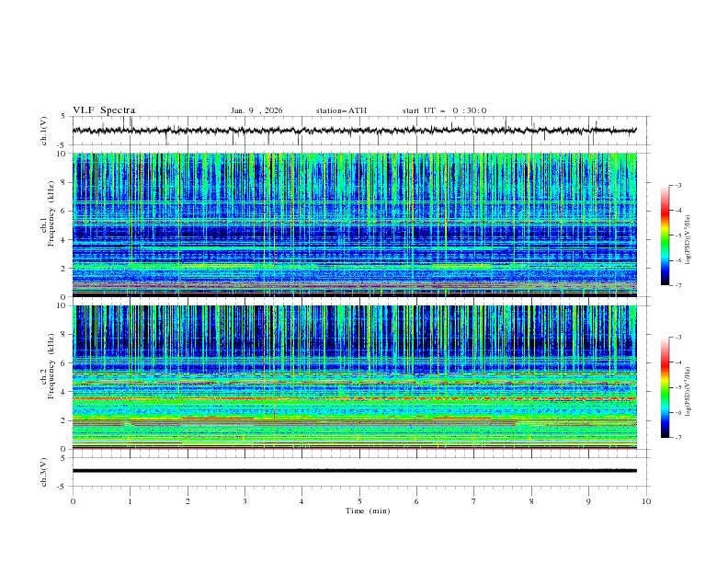The width and height of the screenshot is (728, 563).
Task: Click the 0 minute tick on time axis
Action: click(x=73, y=501)
